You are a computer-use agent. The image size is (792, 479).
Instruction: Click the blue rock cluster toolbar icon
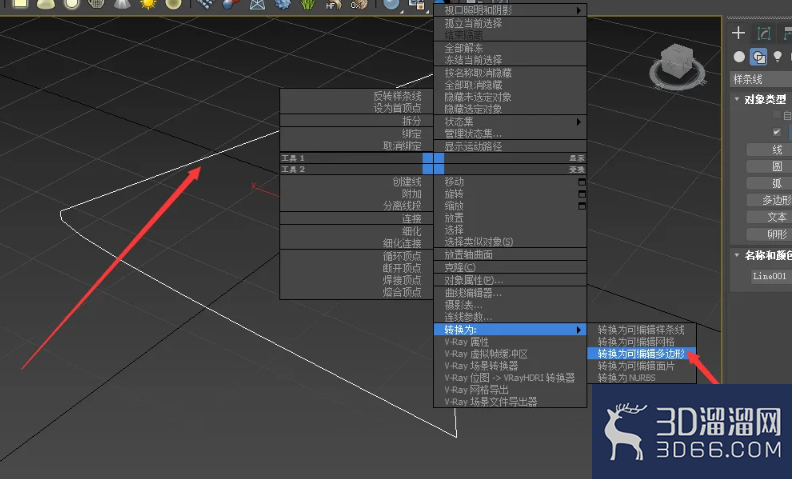(x=282, y=5)
